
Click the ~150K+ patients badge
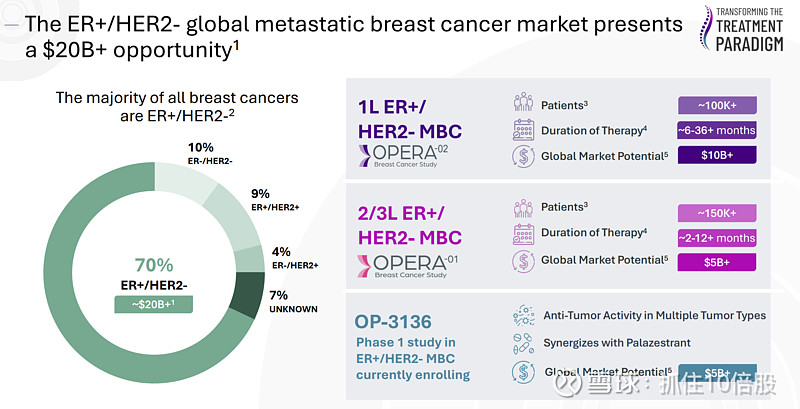pyautogui.click(x=716, y=212)
